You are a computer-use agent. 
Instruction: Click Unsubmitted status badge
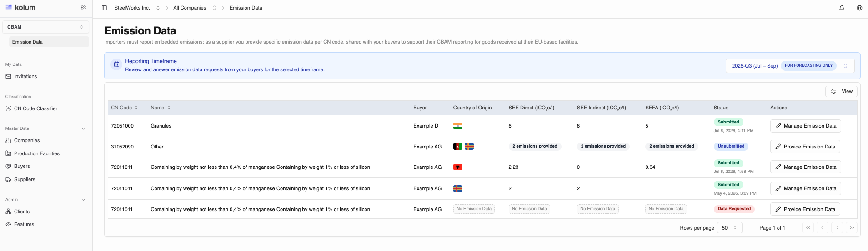731,146
